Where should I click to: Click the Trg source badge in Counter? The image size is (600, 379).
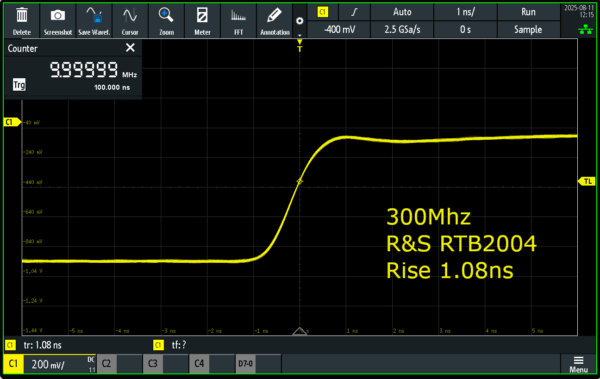[19, 84]
